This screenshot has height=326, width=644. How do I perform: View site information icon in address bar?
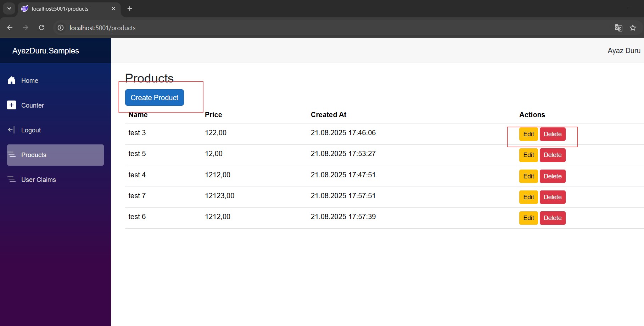[x=61, y=28]
